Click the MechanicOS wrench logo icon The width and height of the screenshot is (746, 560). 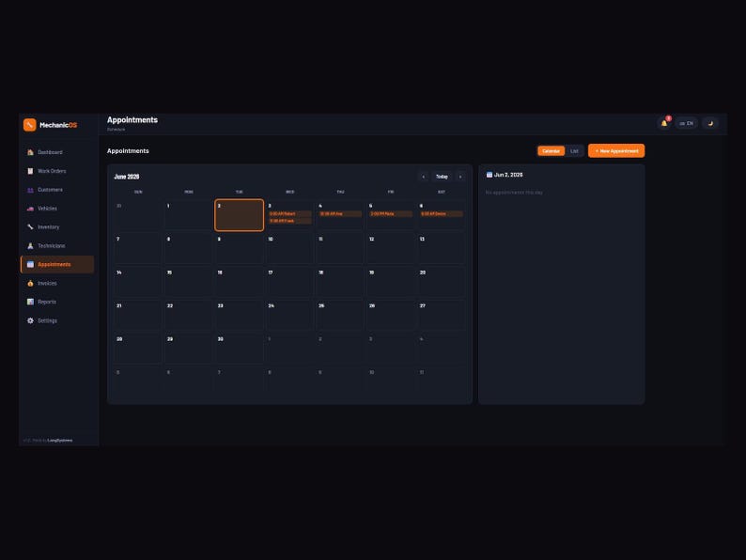(29, 125)
